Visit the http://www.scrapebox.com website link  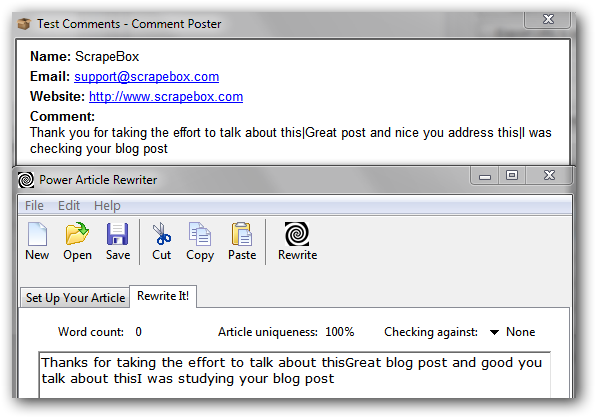click(166, 97)
